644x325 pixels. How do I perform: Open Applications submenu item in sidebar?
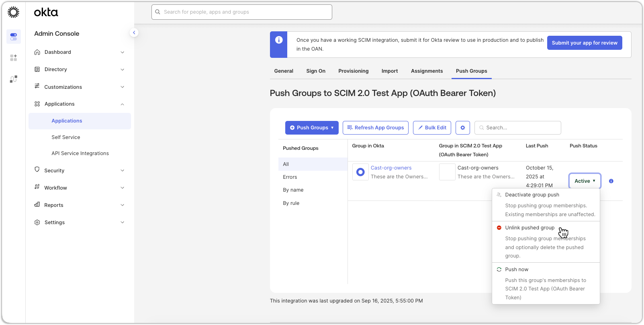[x=80, y=121]
